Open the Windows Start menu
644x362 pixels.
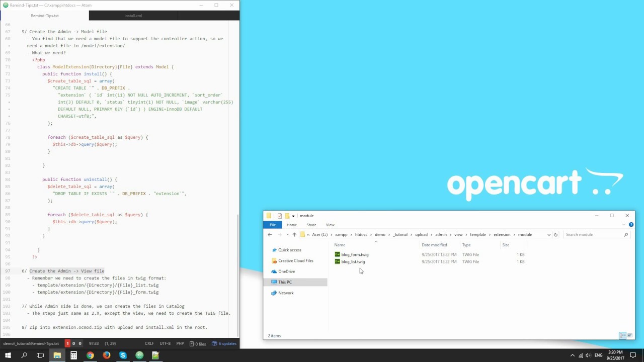pyautogui.click(x=8, y=355)
